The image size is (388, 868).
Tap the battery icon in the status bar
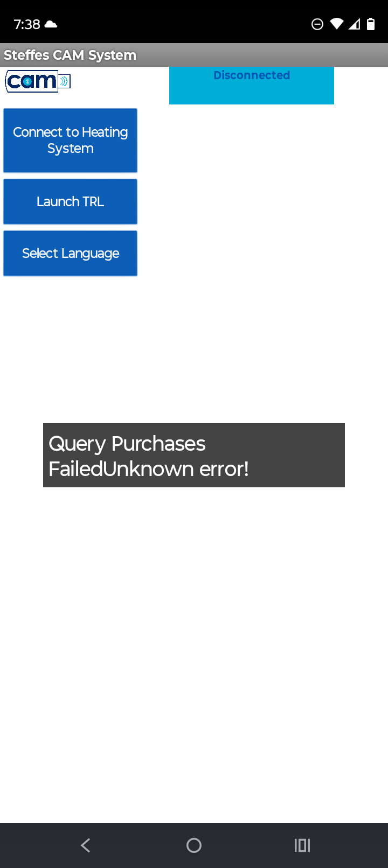coord(371,24)
